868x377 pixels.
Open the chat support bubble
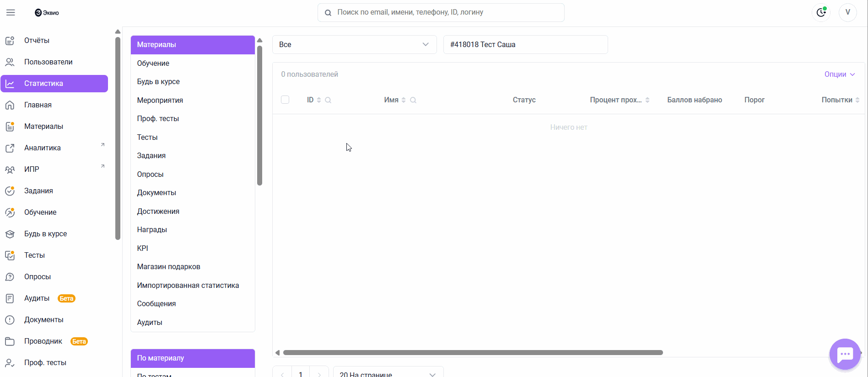845,354
